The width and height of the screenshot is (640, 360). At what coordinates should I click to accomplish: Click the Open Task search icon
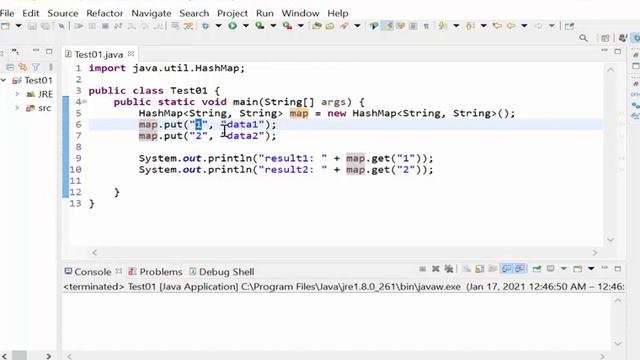(344, 26)
